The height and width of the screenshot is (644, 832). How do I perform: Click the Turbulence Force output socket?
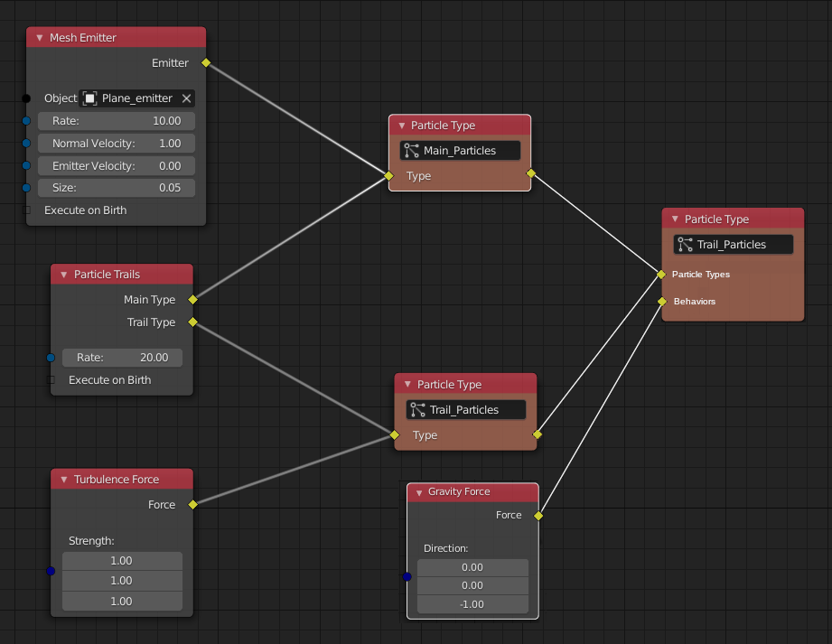click(x=193, y=505)
